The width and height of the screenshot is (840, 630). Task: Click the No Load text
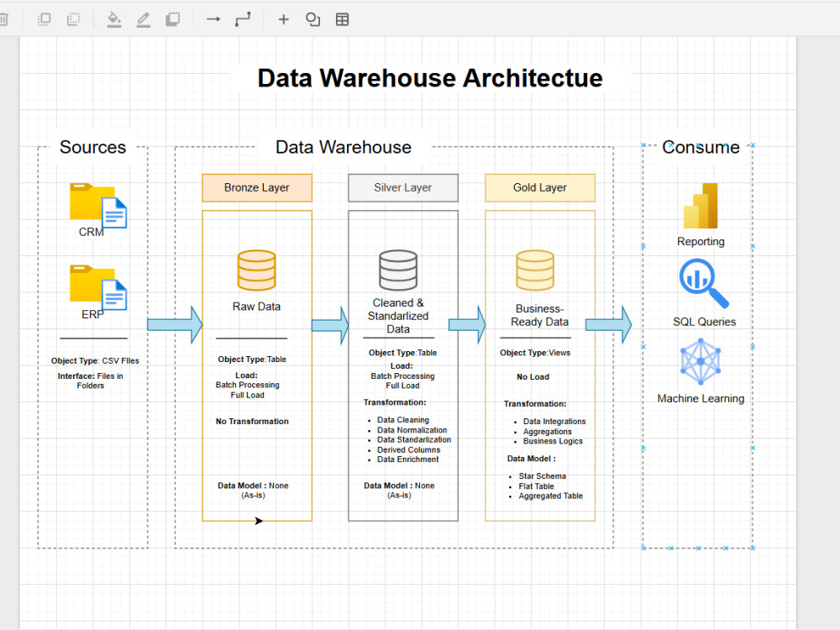coord(533,376)
